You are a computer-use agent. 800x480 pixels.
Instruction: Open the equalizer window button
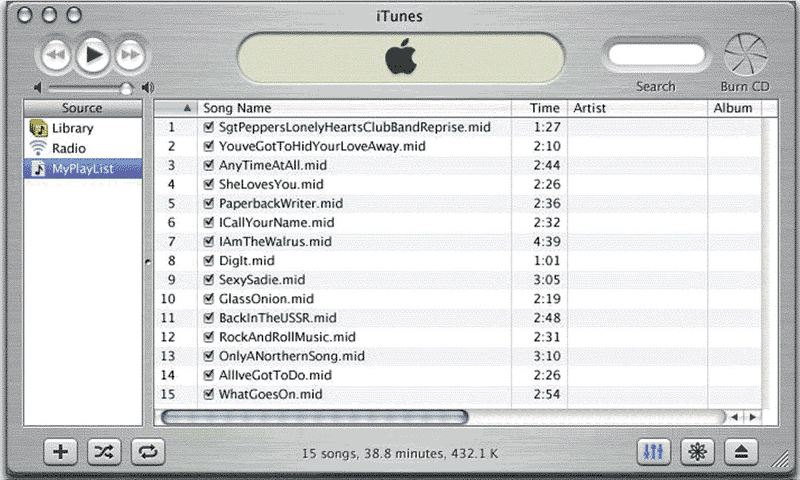point(655,451)
